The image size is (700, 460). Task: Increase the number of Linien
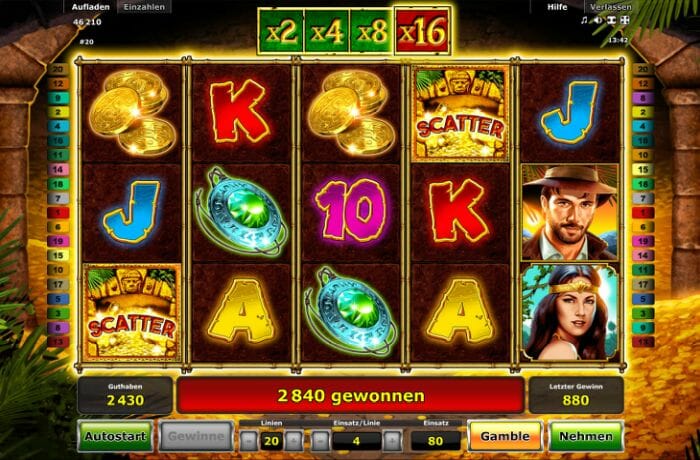[294, 441]
